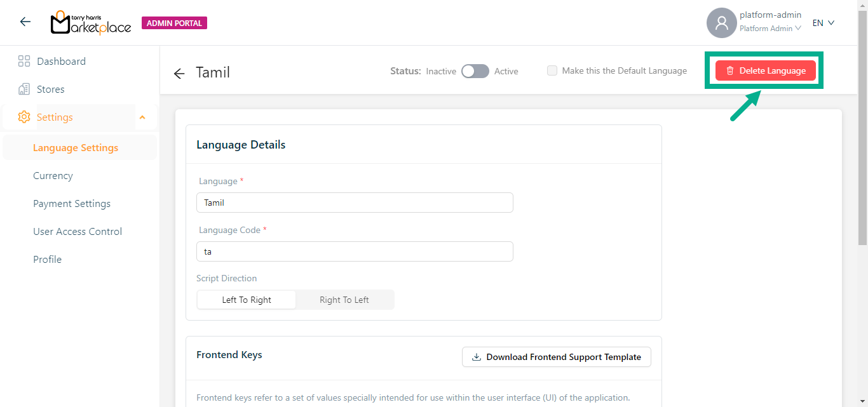Toggle the language Status switch to Active

click(475, 71)
